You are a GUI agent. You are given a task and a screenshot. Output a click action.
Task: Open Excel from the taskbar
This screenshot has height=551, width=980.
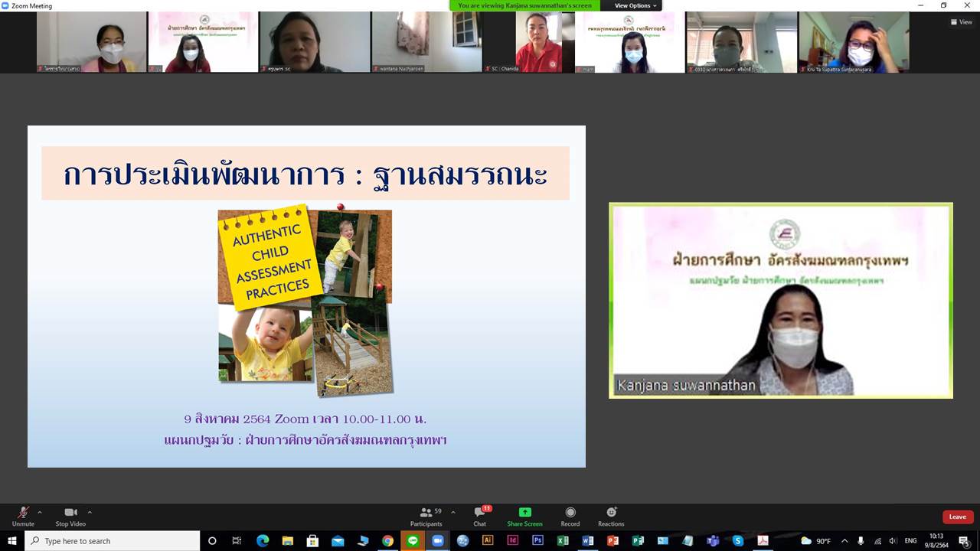click(x=563, y=541)
